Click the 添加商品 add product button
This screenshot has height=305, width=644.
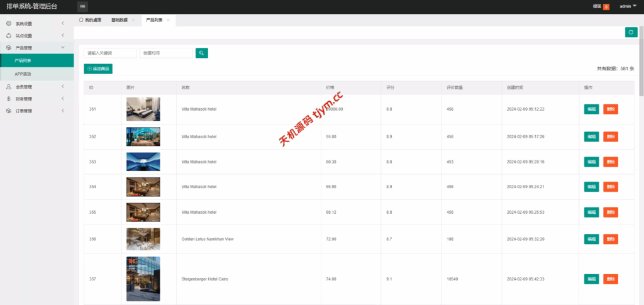click(x=98, y=69)
